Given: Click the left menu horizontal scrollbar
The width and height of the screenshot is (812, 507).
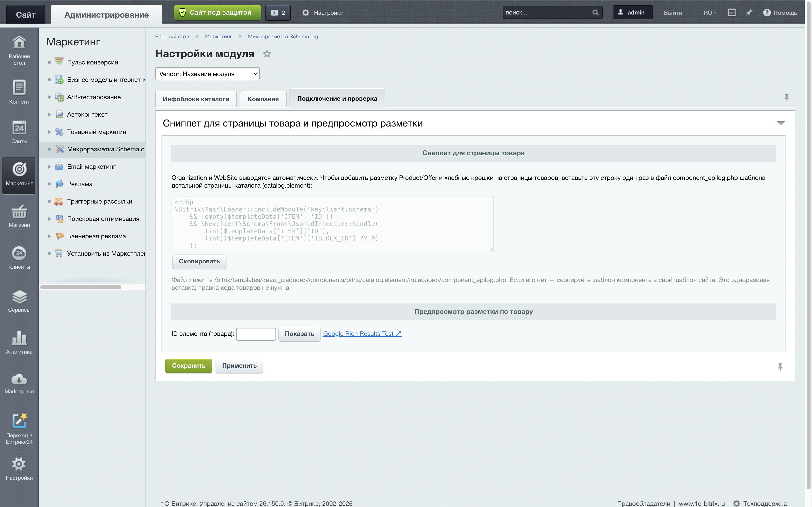Looking at the screenshot, I should [80, 287].
